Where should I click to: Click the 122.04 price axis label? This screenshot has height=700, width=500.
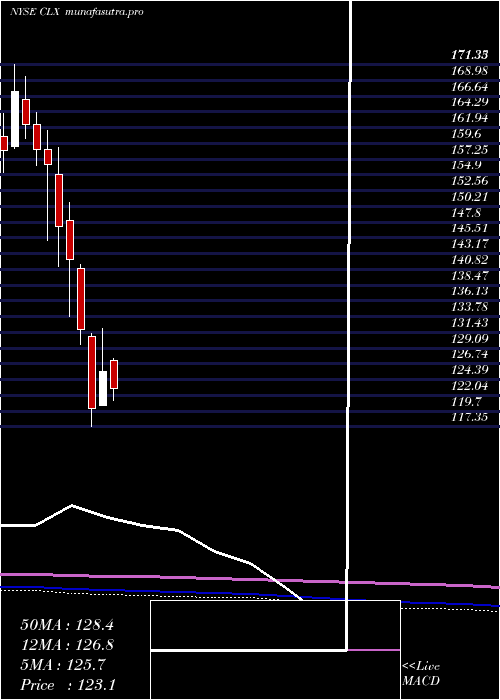tap(470, 386)
